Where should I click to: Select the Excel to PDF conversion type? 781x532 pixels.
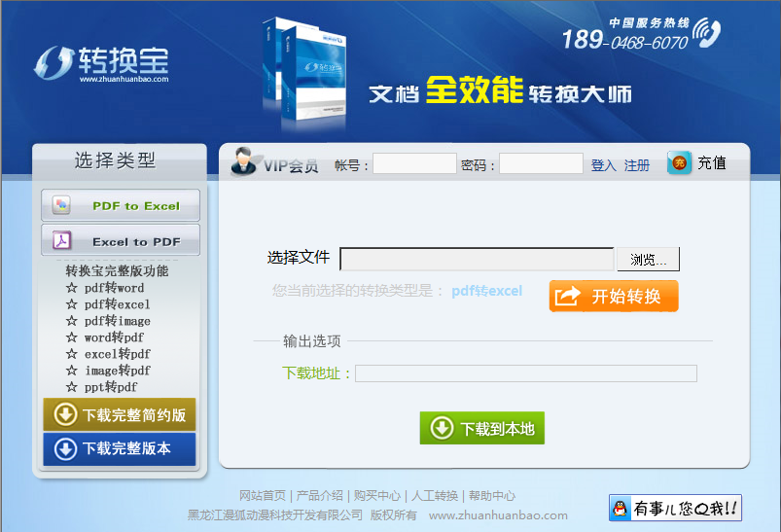point(121,240)
